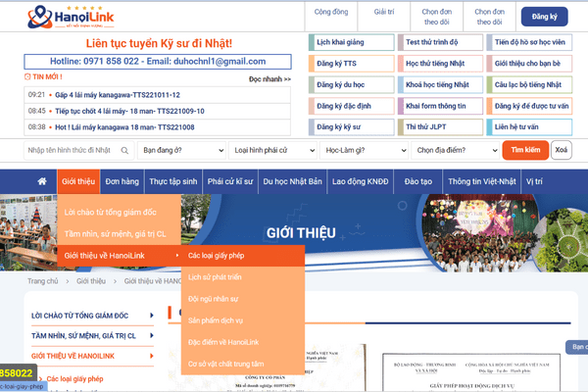
Task: Click the Tìm kiếm search button
Action: tap(525, 150)
